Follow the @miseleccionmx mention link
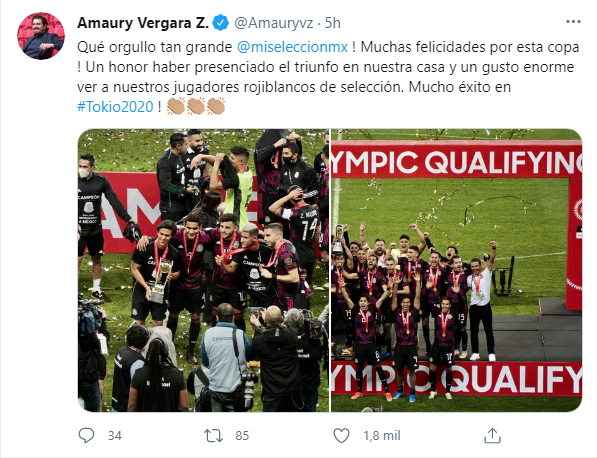The height and width of the screenshot is (458, 597). [292, 47]
